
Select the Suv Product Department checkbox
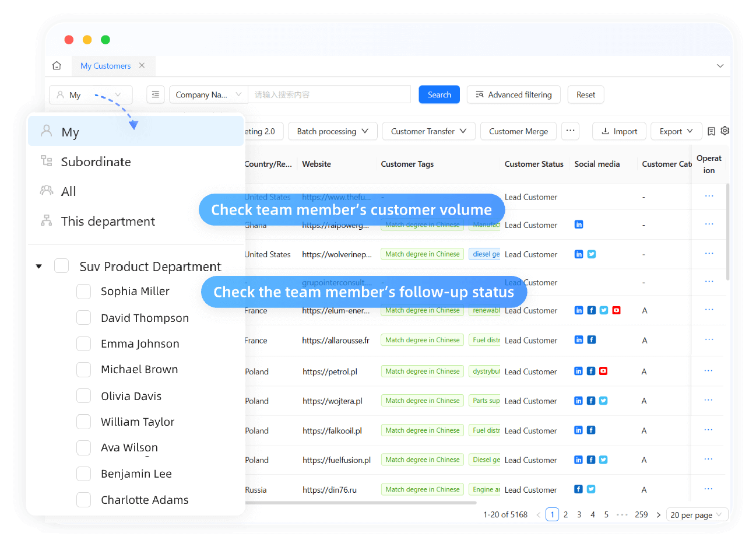61,265
